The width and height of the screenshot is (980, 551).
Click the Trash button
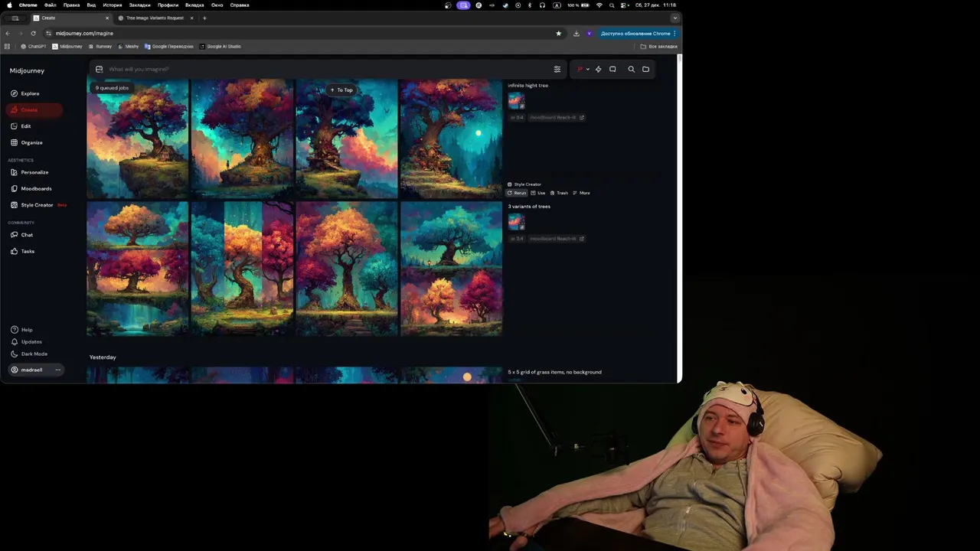[560, 193]
